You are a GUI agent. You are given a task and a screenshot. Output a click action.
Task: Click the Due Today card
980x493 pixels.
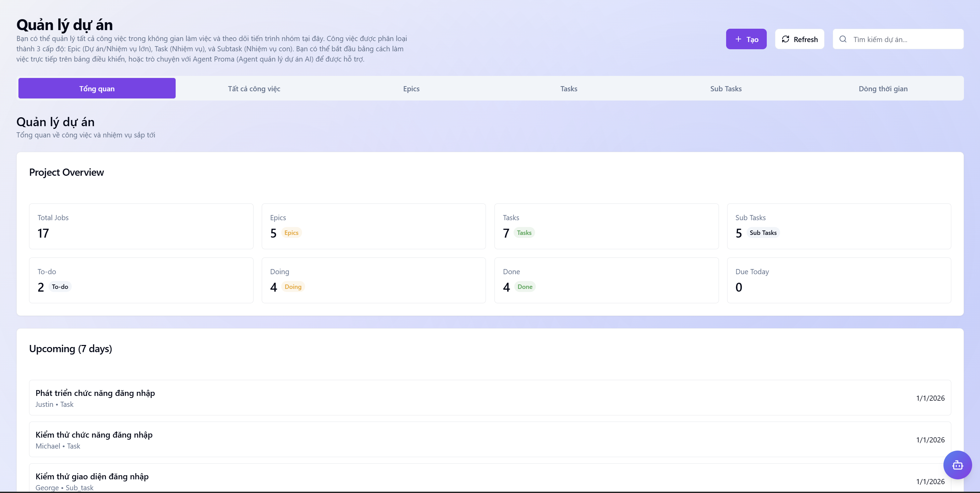tap(839, 280)
